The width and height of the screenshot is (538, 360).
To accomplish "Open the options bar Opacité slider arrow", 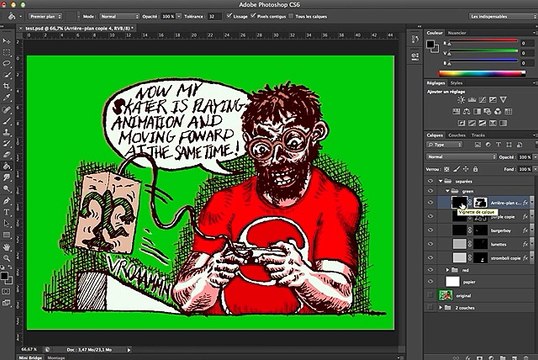I will coord(179,16).
